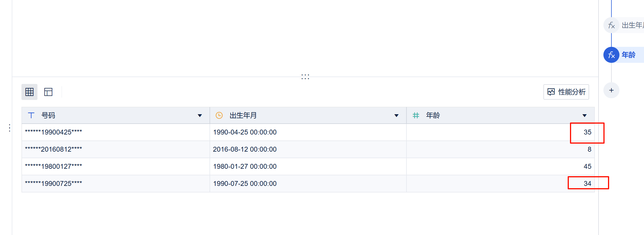The width and height of the screenshot is (644, 235).
Task: Click the panel resize handle dots
Action: tap(305, 77)
